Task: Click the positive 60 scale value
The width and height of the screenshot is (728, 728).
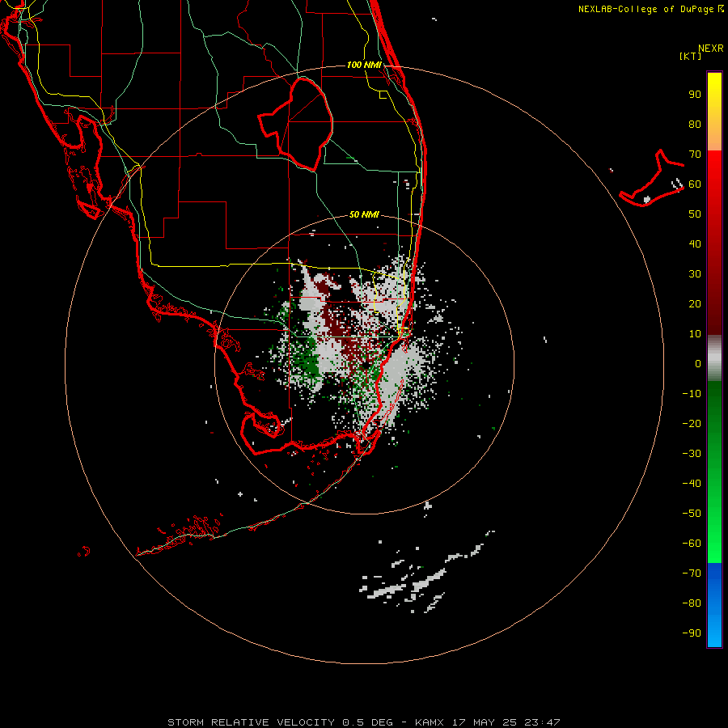Action: tap(695, 184)
